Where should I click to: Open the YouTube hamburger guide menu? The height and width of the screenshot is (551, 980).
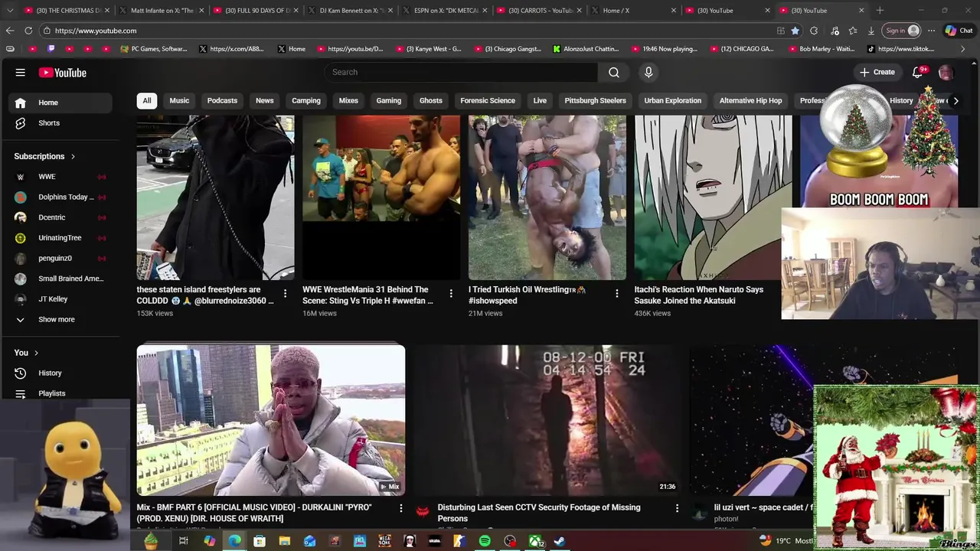[21, 73]
